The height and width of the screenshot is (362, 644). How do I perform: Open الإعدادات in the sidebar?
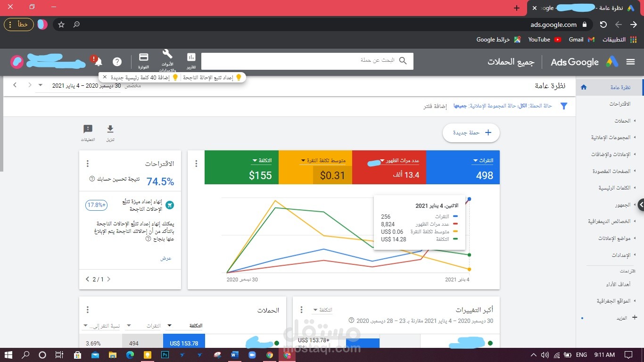621,255
